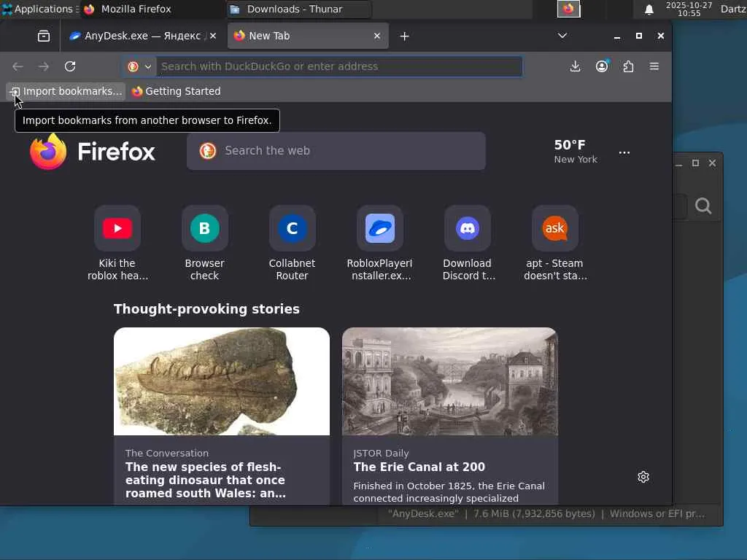This screenshot has width=747, height=560.
Task: Open the Collabnet Router shortcut tile
Action: coord(292,244)
